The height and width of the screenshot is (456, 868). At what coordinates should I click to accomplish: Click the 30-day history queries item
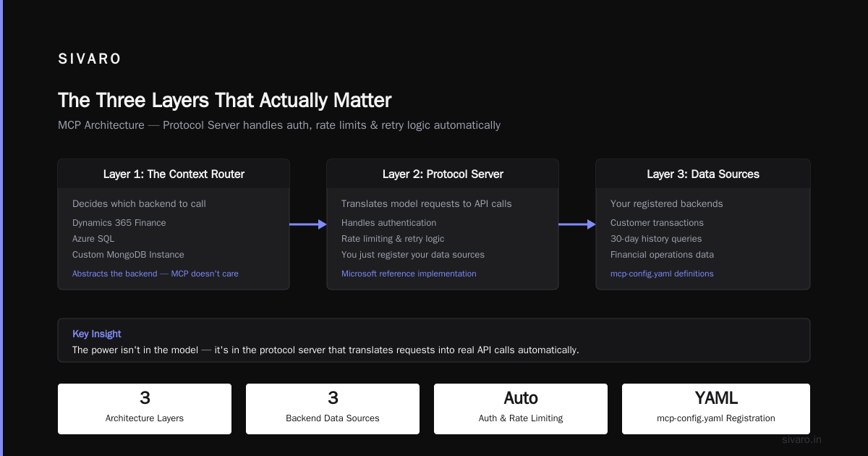point(656,239)
